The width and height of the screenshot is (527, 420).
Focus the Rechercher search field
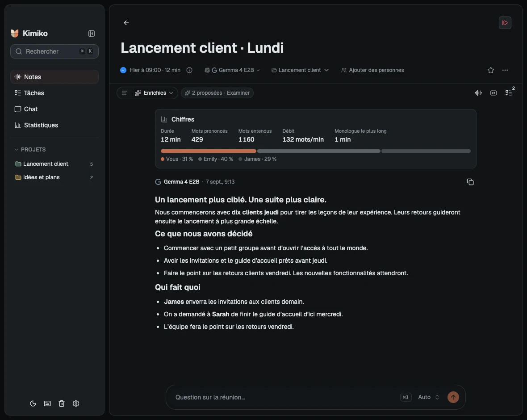[54, 51]
